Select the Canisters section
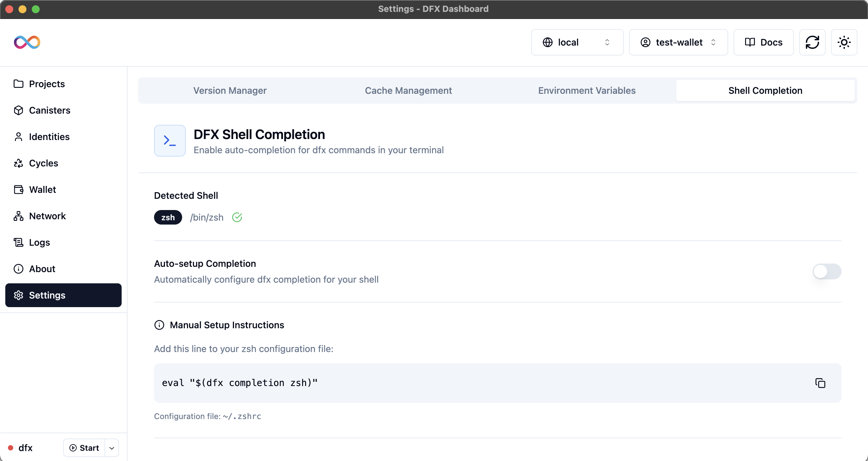The width and height of the screenshot is (868, 461). click(x=50, y=110)
